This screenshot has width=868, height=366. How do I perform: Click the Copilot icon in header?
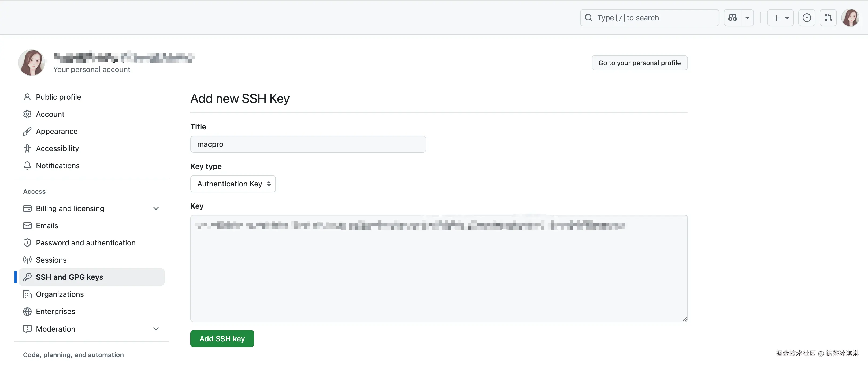pos(732,18)
